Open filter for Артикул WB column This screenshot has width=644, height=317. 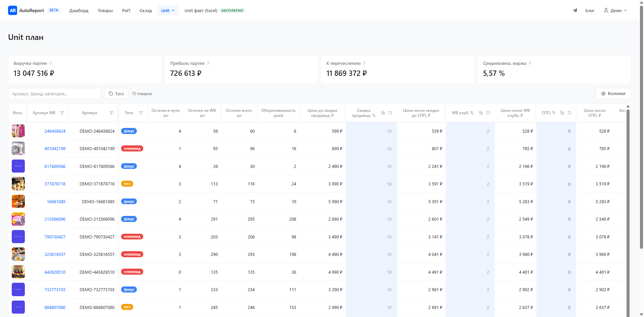point(62,113)
